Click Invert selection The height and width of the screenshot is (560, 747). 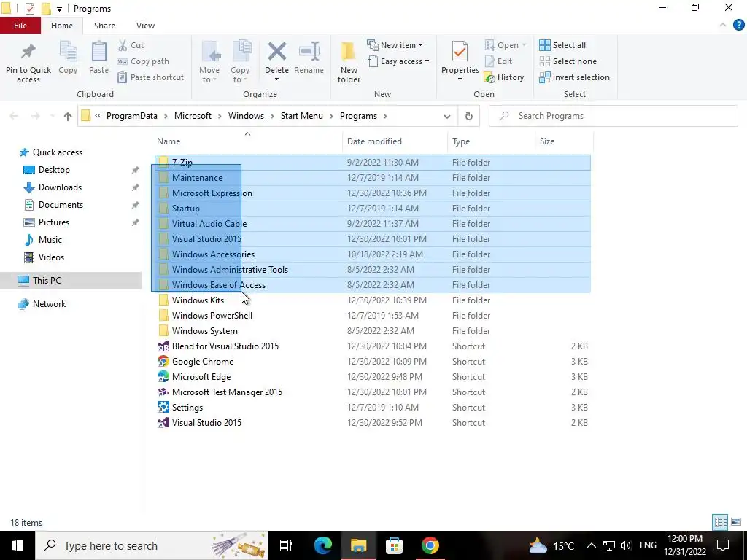575,77
